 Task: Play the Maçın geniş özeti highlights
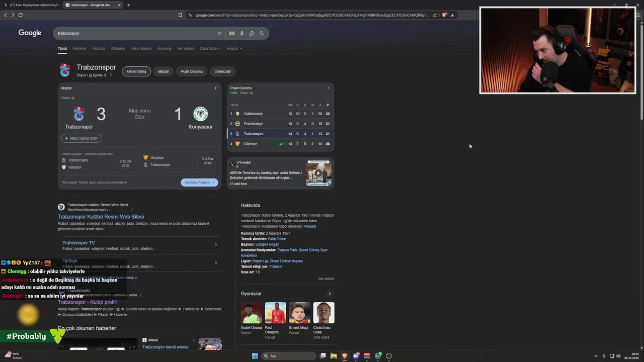coord(82,138)
